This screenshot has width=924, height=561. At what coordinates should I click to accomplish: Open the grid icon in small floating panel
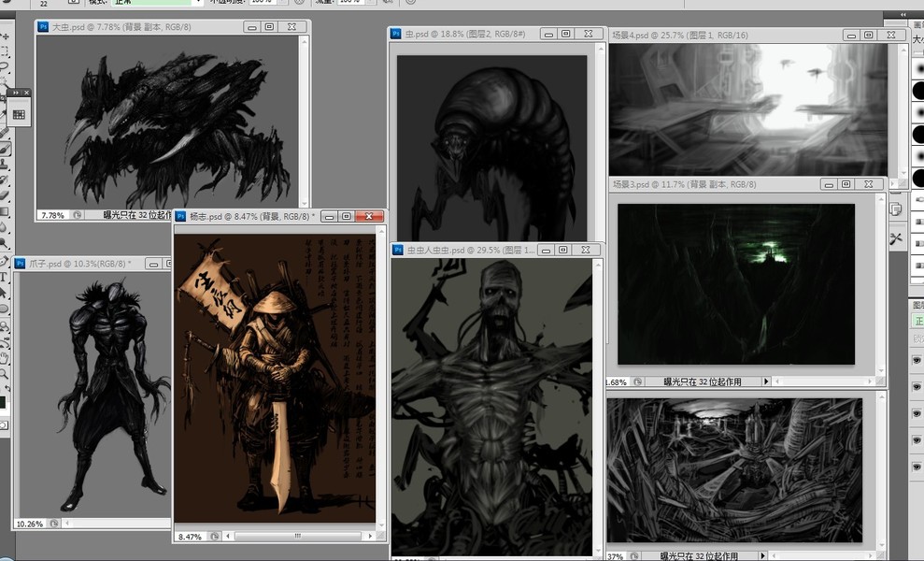19,114
